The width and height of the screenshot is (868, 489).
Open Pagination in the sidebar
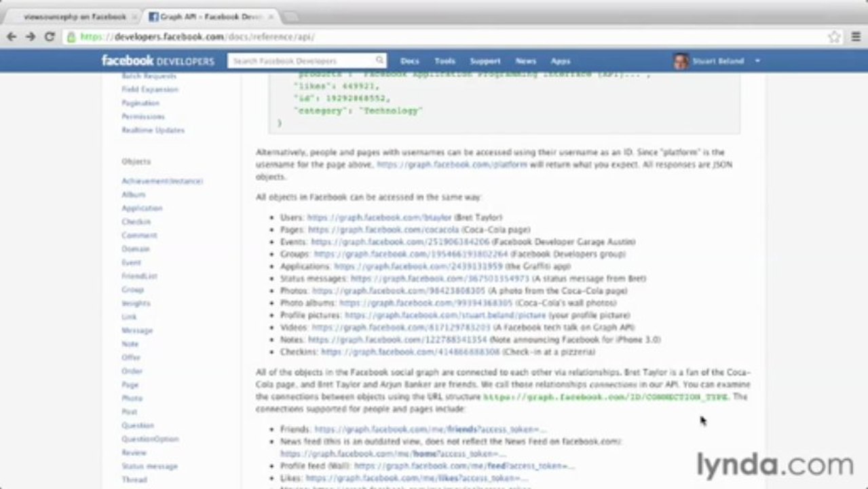pyautogui.click(x=140, y=103)
